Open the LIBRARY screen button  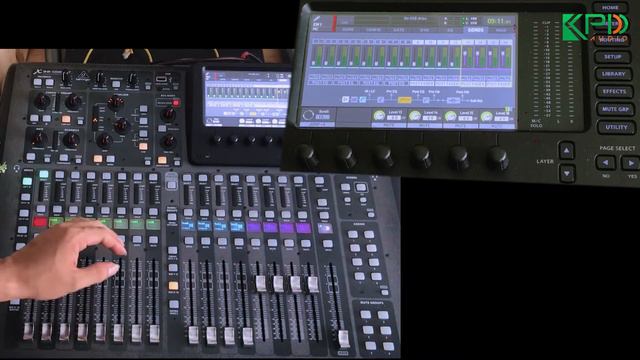(613, 74)
